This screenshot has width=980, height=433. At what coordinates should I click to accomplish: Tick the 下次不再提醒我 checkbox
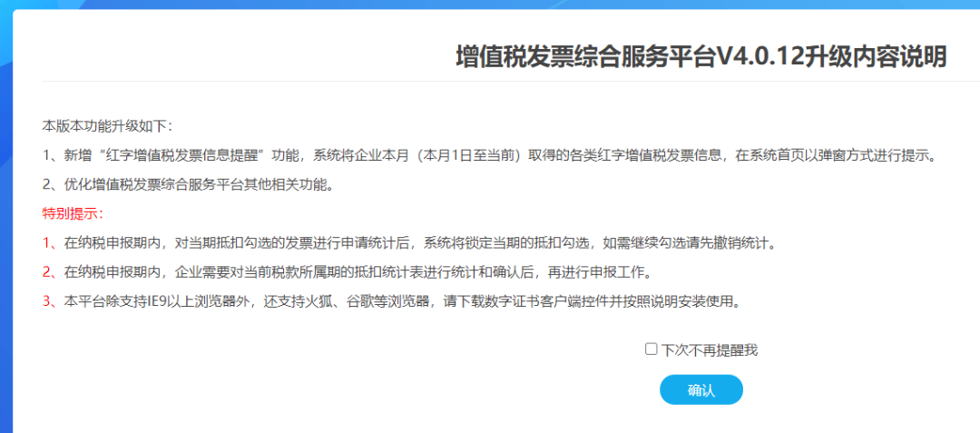(652, 349)
